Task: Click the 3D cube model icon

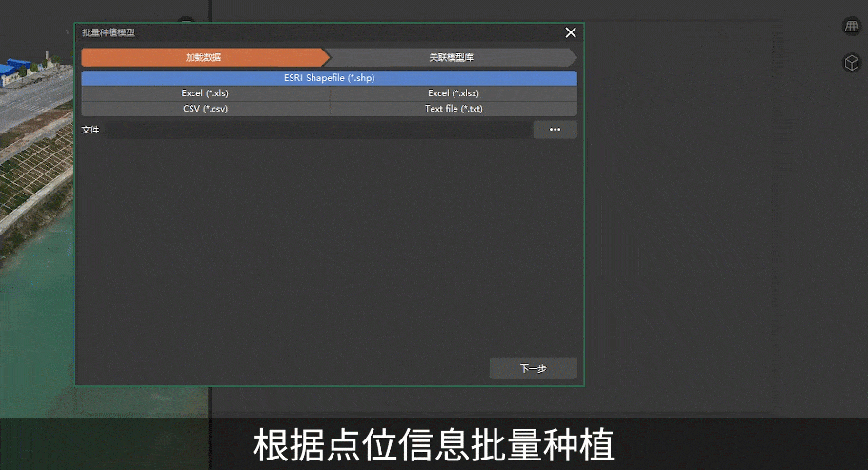Action: 851,63
